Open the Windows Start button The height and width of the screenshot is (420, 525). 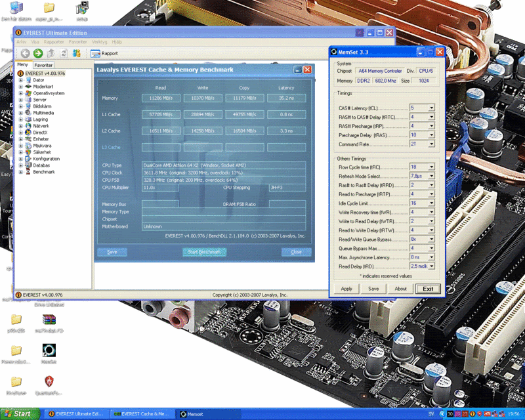pos(20,414)
